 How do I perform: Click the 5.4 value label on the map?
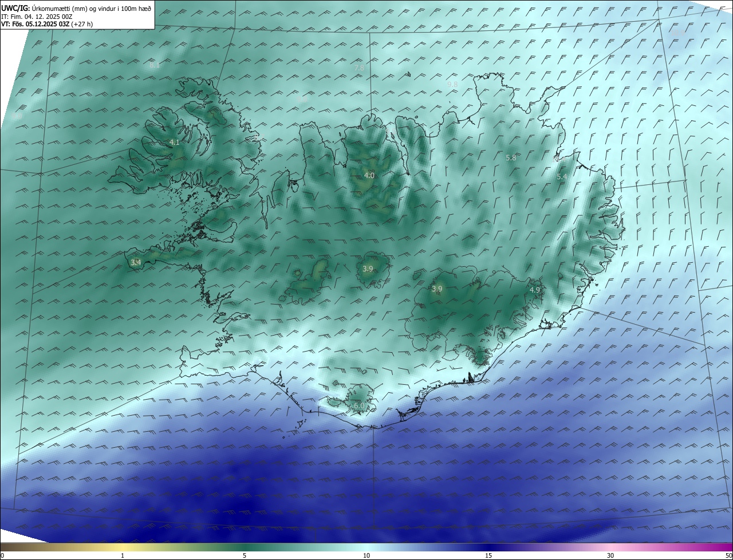(x=562, y=177)
